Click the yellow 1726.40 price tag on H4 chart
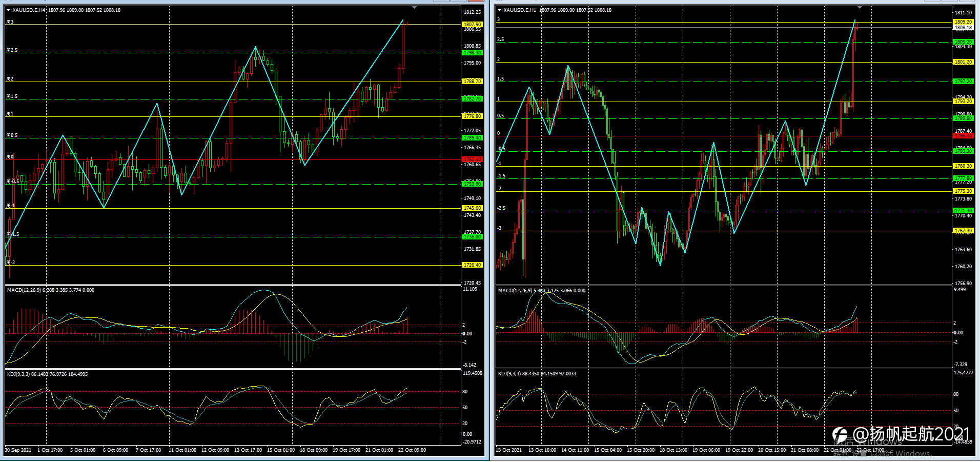 [x=472, y=265]
